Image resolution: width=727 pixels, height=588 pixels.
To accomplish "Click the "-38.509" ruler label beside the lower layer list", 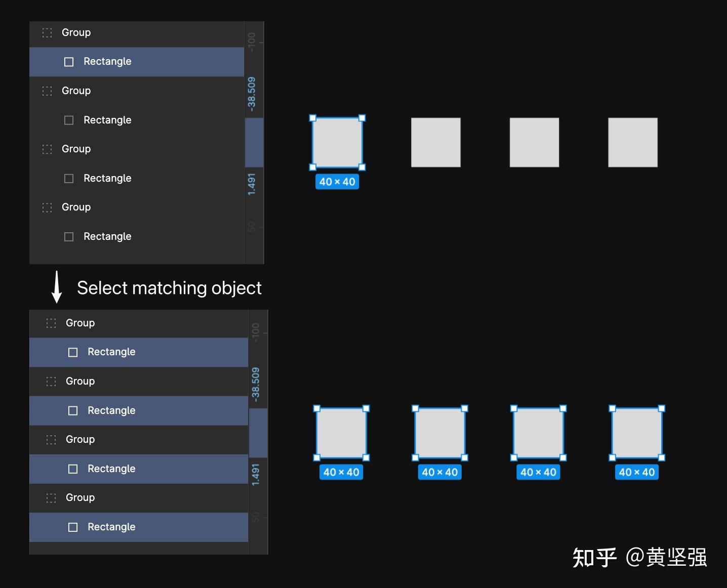I will (x=256, y=385).
